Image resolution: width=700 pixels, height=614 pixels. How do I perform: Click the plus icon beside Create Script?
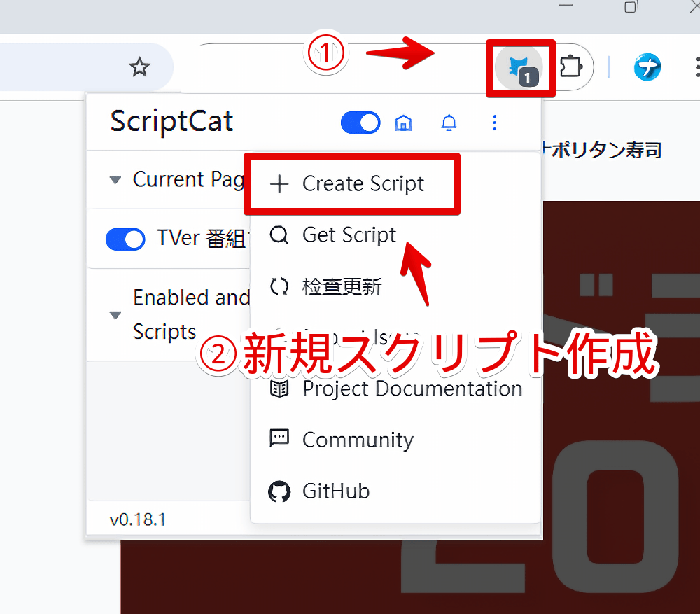pos(279,184)
